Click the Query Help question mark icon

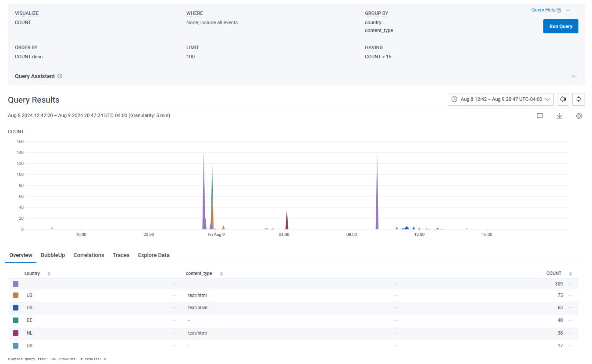(x=559, y=10)
